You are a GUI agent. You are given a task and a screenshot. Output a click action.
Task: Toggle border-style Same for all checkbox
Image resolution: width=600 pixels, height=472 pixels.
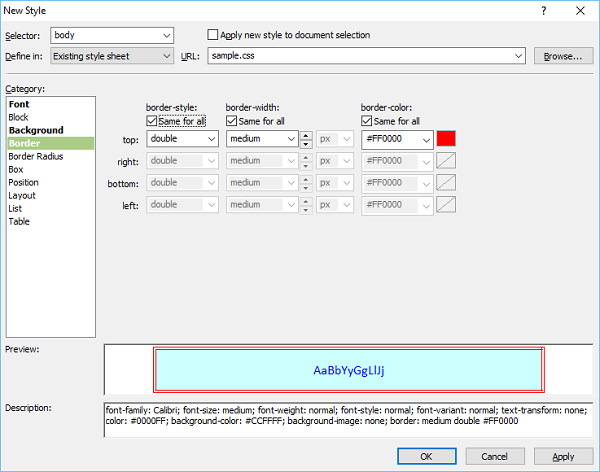point(153,121)
